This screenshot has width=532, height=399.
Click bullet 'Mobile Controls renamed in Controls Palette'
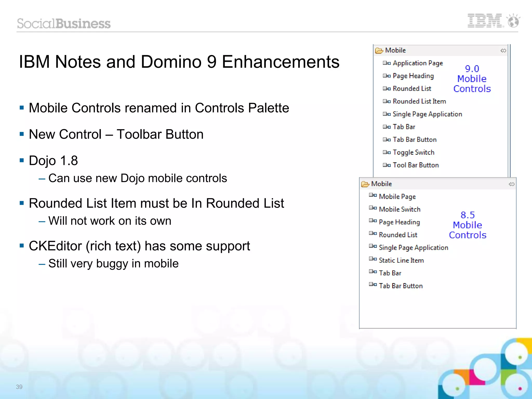(159, 108)
